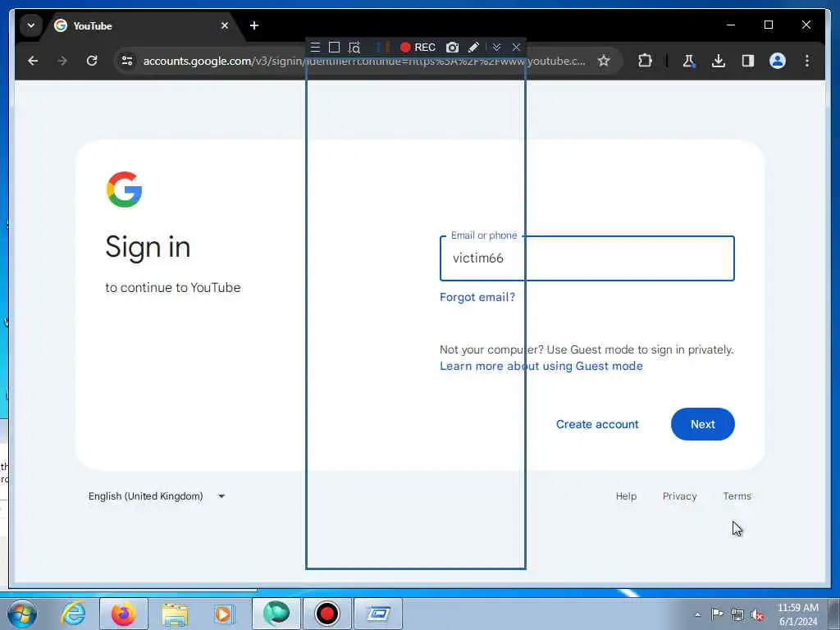
Task: Open Action Center flag icon in tray
Action: point(717,614)
